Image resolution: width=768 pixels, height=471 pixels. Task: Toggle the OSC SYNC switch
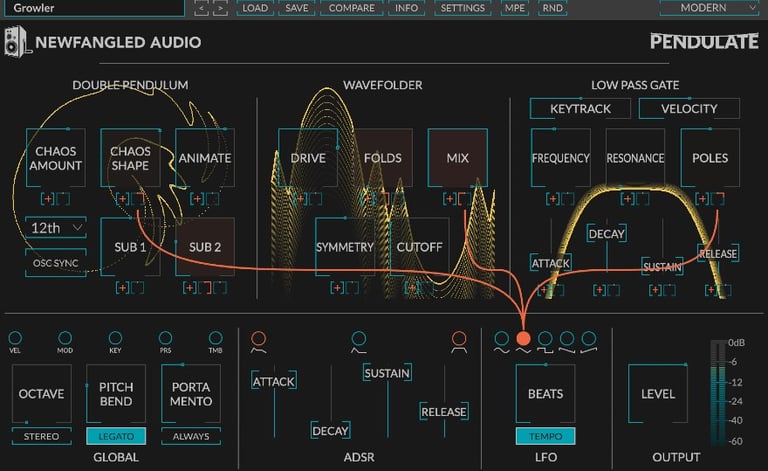[56, 263]
